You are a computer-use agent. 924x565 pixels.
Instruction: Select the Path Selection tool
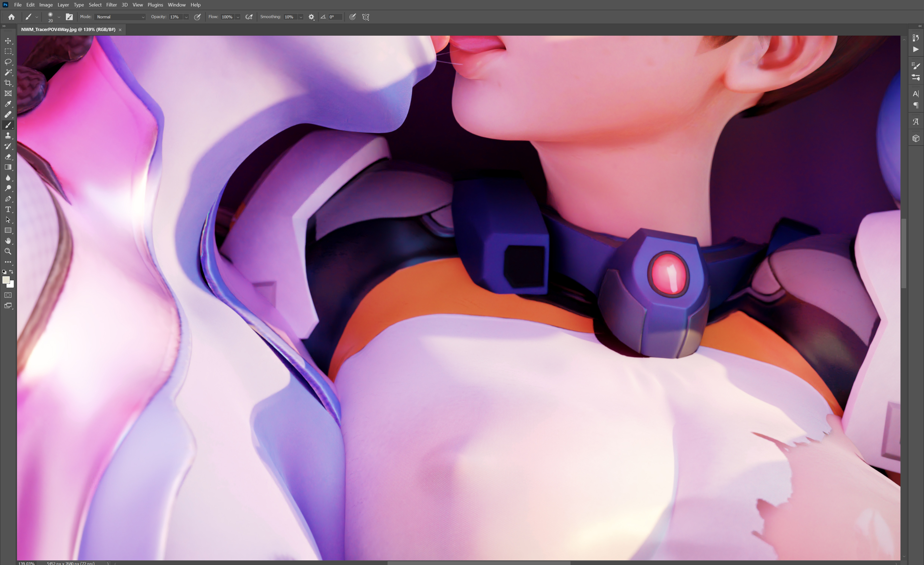8,220
